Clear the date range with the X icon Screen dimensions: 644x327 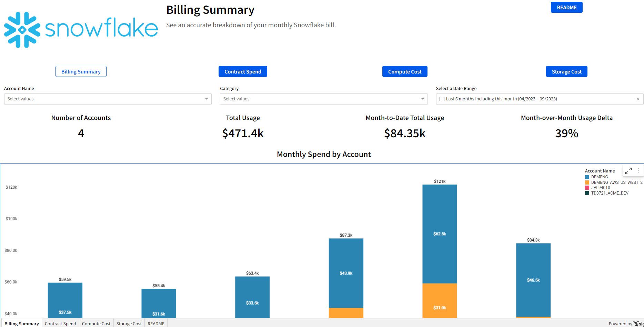637,99
